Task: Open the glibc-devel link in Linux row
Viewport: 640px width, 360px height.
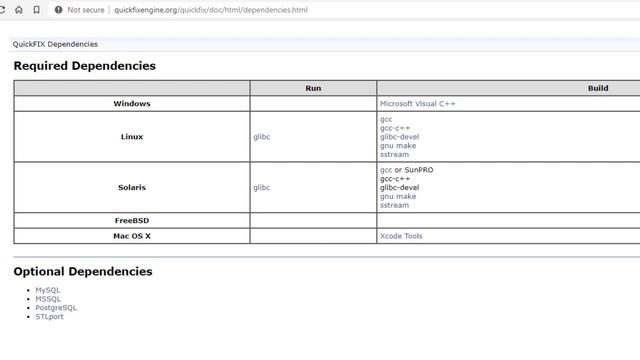Action: [399, 137]
